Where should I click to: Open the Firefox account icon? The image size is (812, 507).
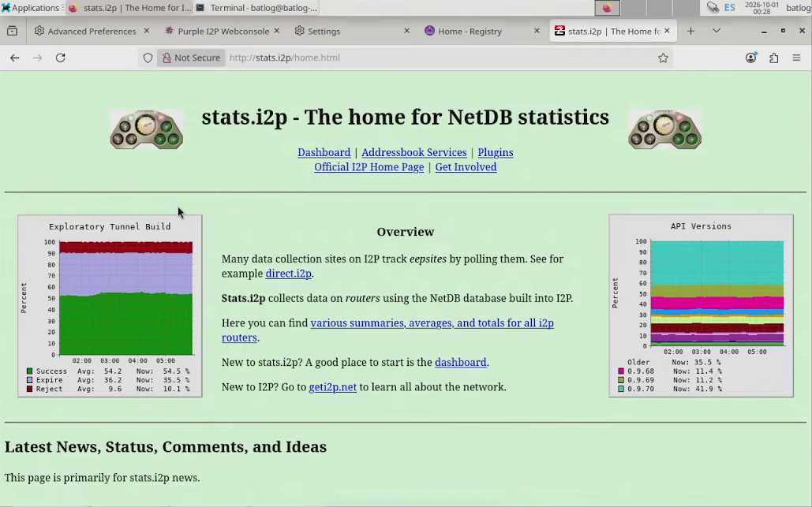tap(751, 58)
